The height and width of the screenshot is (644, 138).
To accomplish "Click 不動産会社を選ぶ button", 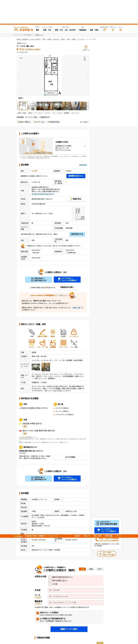I will (67, 287).
